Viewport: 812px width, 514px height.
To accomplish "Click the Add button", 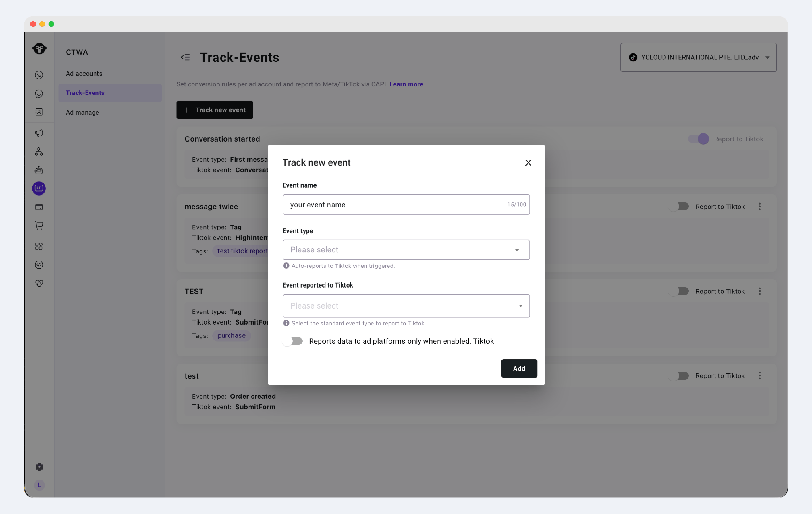I will point(519,369).
